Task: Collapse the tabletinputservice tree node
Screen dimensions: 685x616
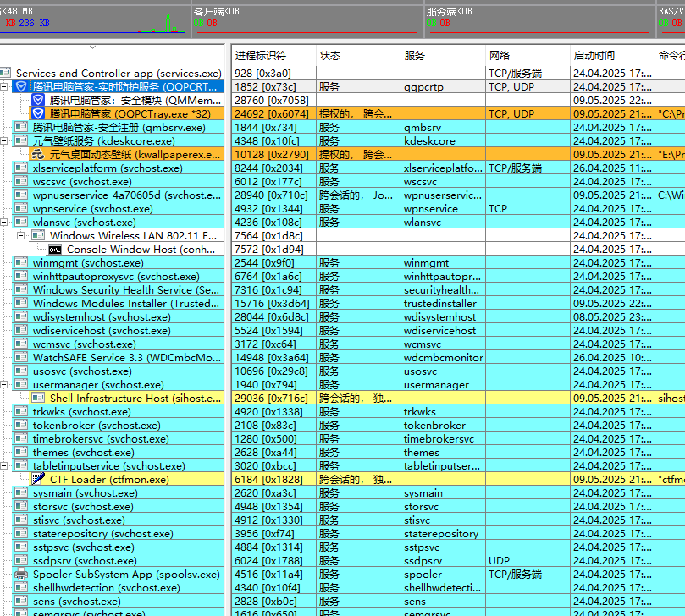Action: point(5,466)
